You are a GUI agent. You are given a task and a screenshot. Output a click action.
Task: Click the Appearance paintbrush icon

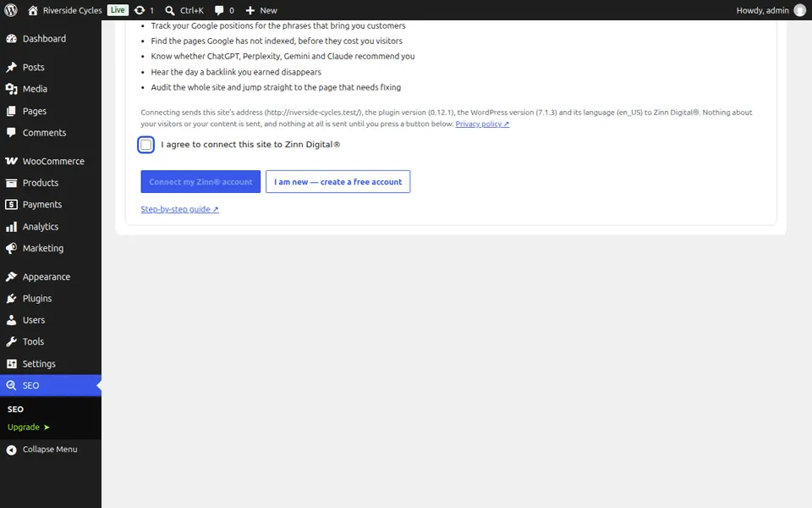pyautogui.click(x=11, y=277)
